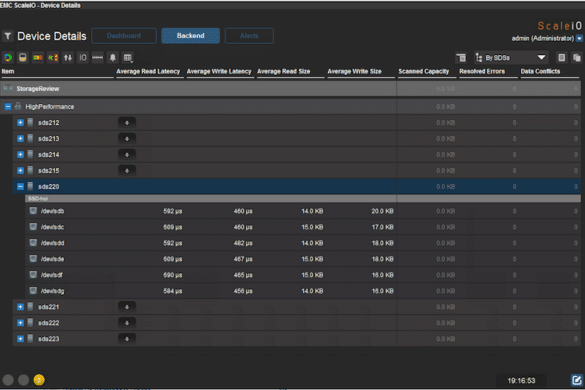Expand the sds221 node
585x390 pixels.
pyautogui.click(x=21, y=307)
